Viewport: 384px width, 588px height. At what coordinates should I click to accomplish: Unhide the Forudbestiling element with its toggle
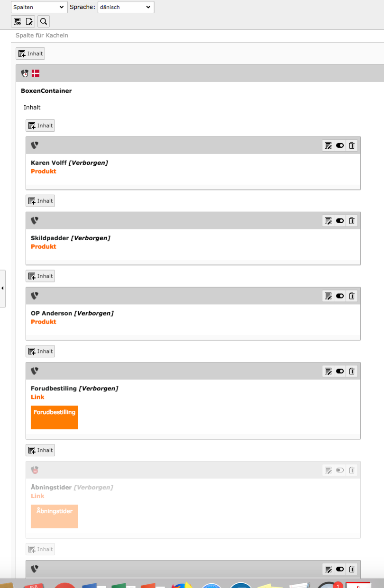(x=340, y=371)
